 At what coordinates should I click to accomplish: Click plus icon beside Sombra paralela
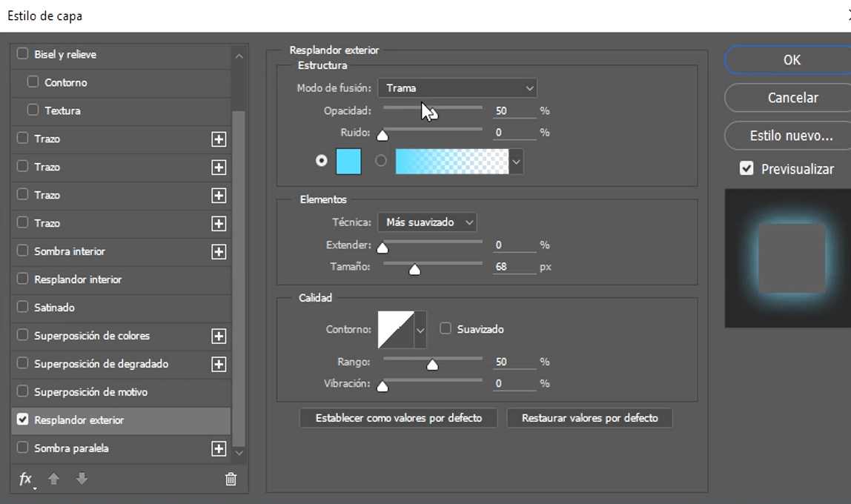point(219,448)
